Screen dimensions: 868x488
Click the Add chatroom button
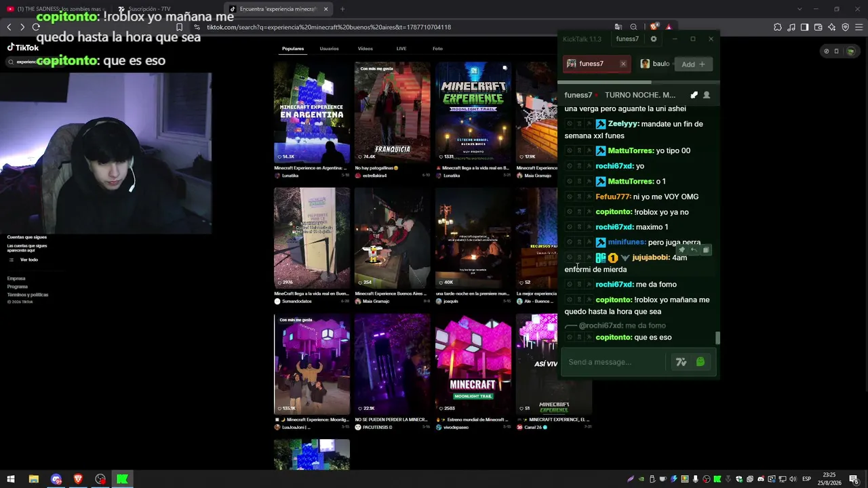click(693, 64)
